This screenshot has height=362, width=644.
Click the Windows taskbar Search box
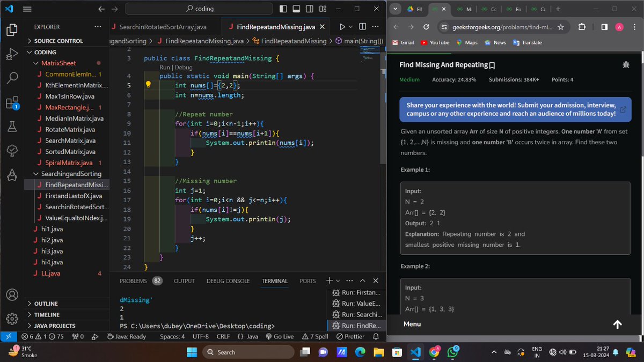point(248,352)
